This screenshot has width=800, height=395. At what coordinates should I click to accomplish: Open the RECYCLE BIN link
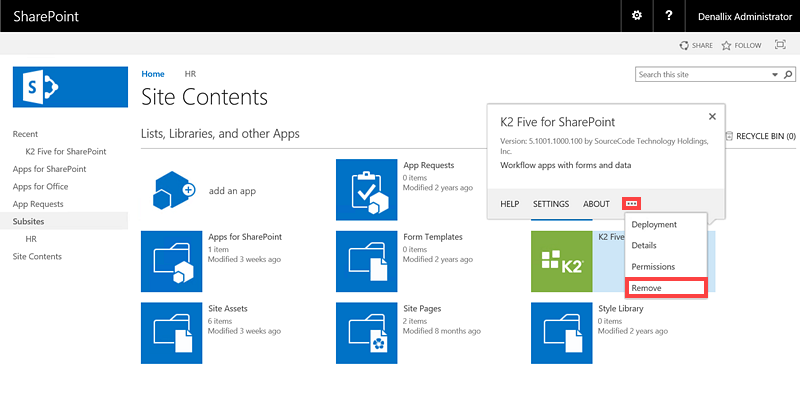(760, 136)
